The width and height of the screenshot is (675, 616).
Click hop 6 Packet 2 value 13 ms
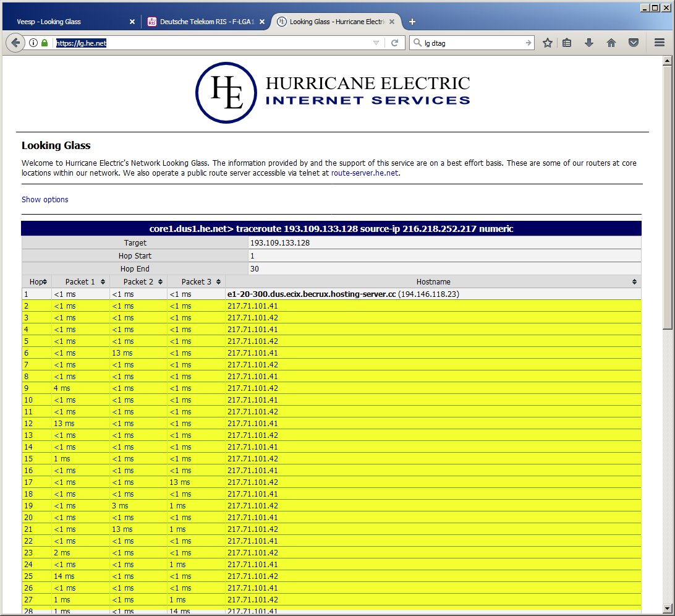click(x=122, y=353)
